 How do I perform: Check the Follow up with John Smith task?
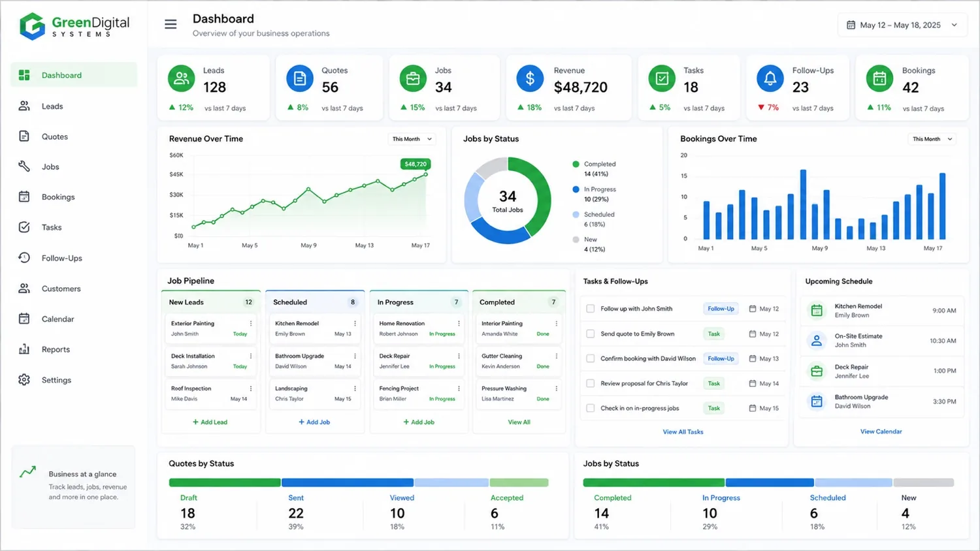click(591, 309)
